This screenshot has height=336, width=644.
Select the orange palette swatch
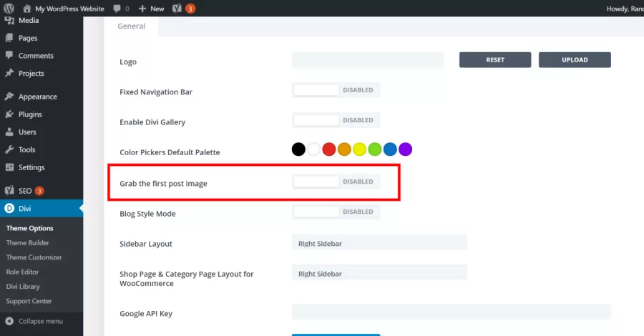tap(344, 149)
